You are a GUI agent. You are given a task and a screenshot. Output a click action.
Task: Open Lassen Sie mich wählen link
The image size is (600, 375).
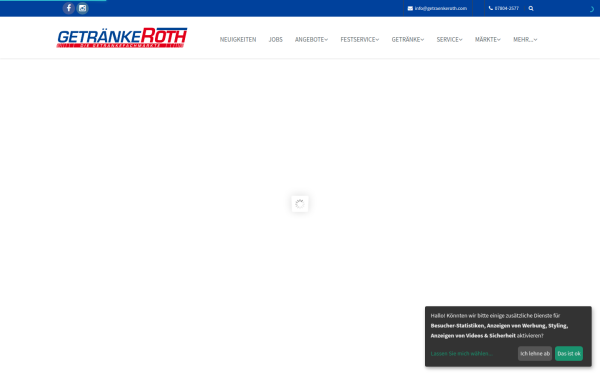tap(461, 354)
